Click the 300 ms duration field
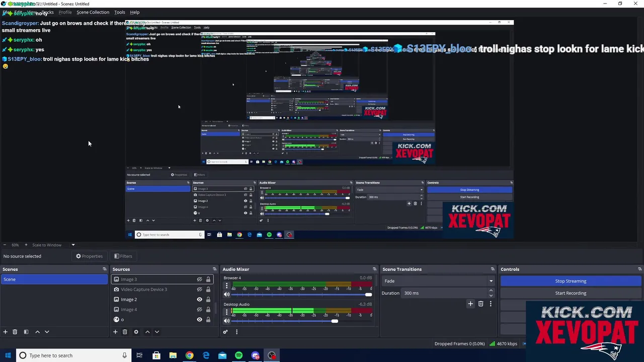644x362 pixels. (445, 293)
